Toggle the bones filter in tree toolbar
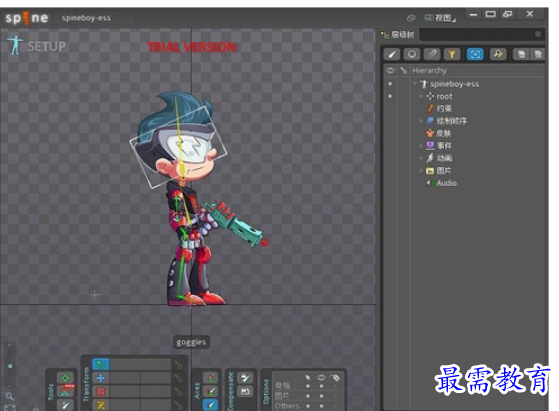 [392, 54]
